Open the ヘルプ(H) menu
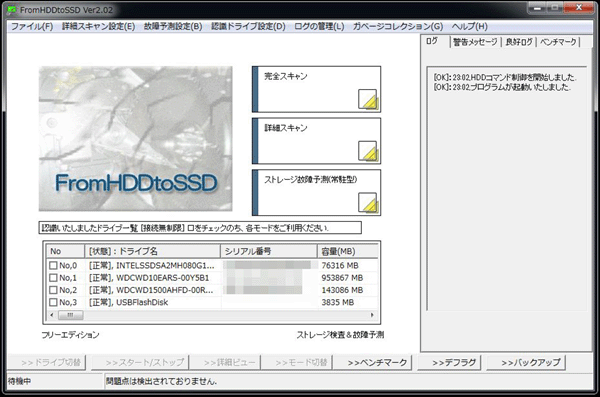The image size is (600, 397). 470,26
